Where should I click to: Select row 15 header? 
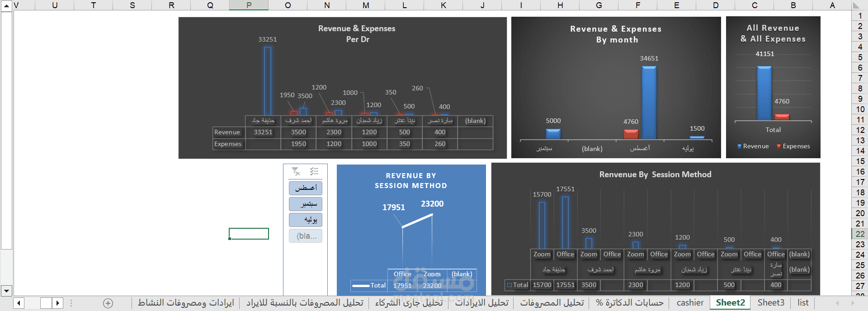tap(860, 161)
